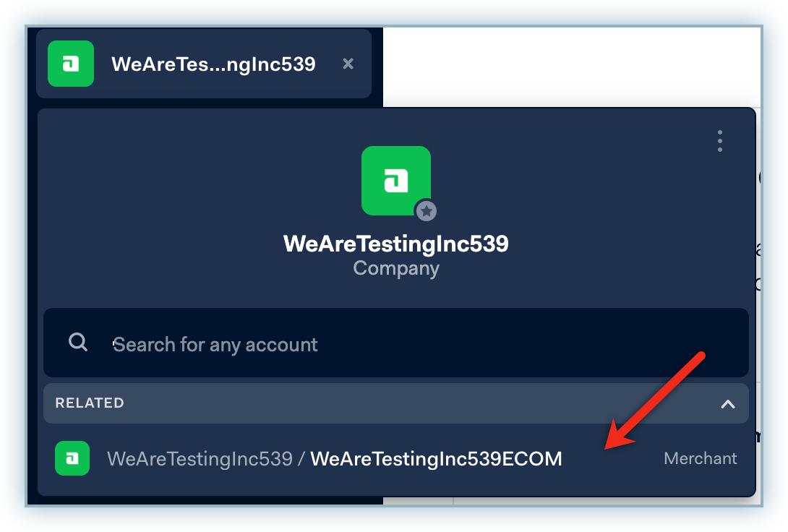Click the magnifying glass search icon
The height and width of the screenshot is (532, 788).
78,342
